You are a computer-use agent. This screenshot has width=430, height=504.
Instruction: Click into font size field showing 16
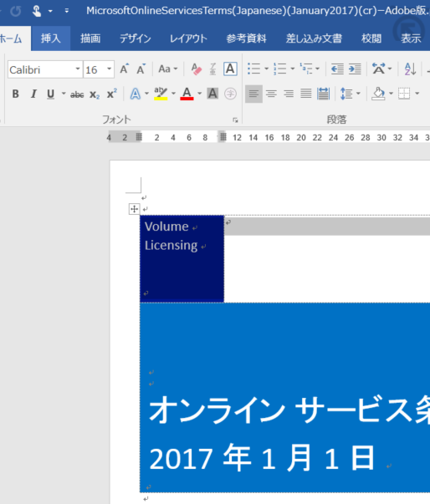tap(94, 69)
